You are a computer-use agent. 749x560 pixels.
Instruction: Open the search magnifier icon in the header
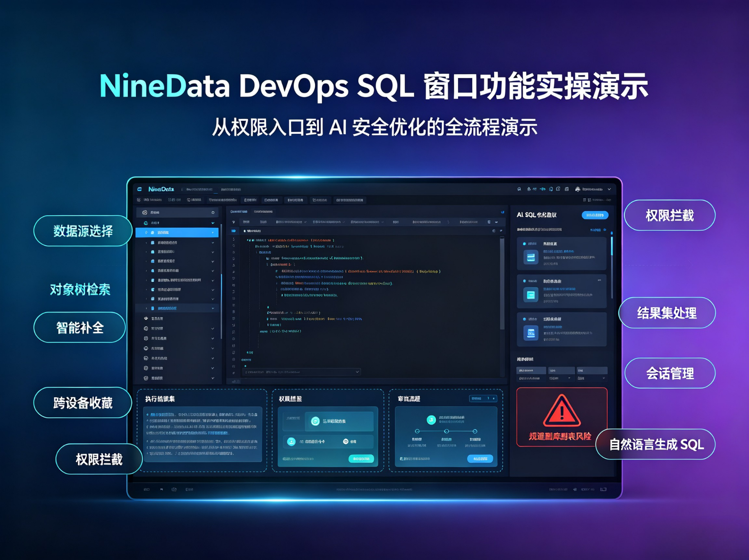[519, 189]
